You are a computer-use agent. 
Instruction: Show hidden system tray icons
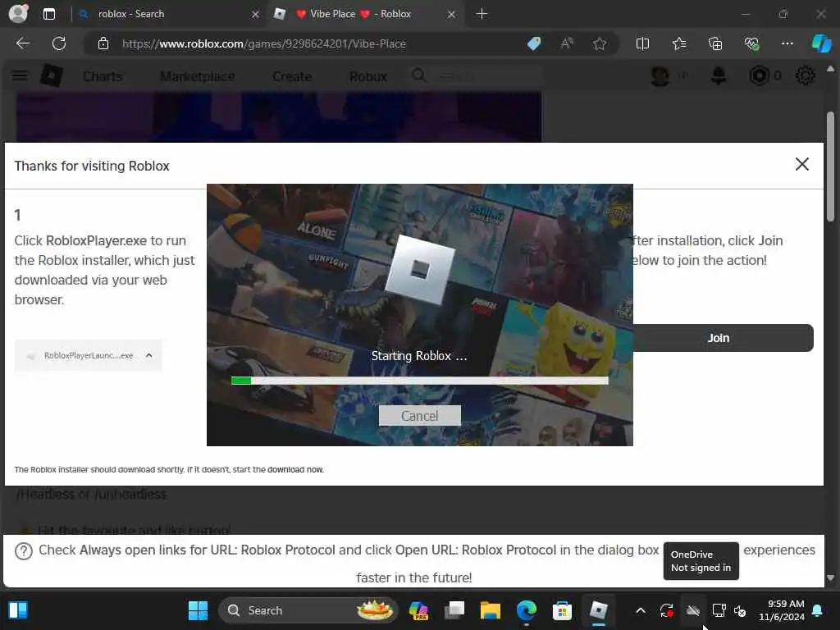641,610
